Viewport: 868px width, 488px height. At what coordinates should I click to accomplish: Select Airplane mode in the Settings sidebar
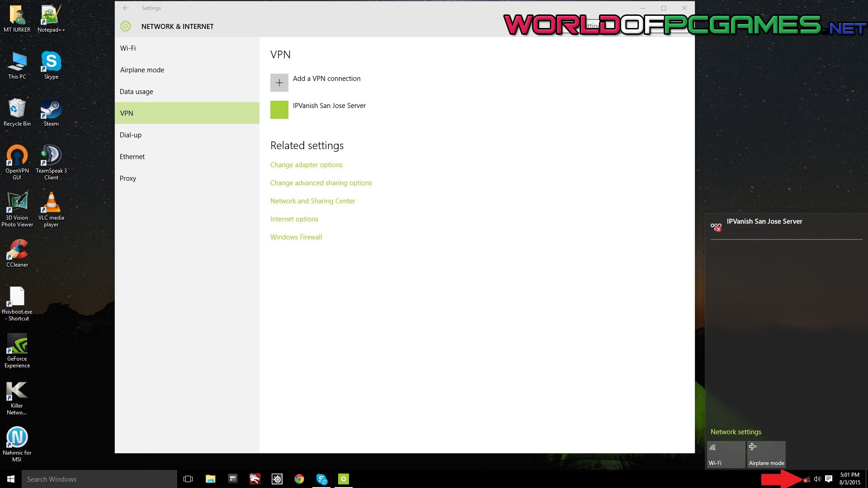coord(187,70)
